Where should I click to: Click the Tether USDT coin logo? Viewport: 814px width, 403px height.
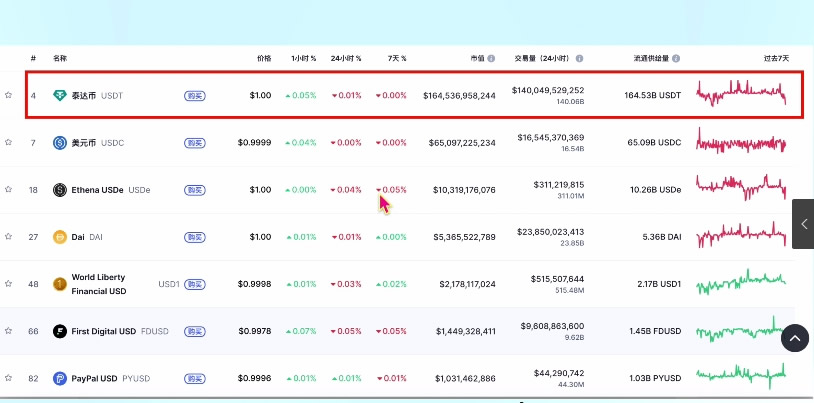[x=60, y=96]
